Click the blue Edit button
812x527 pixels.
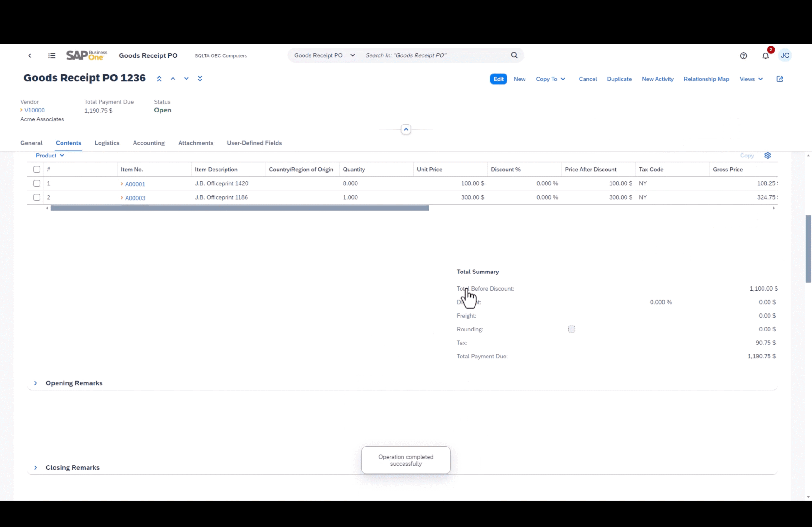[498, 79]
